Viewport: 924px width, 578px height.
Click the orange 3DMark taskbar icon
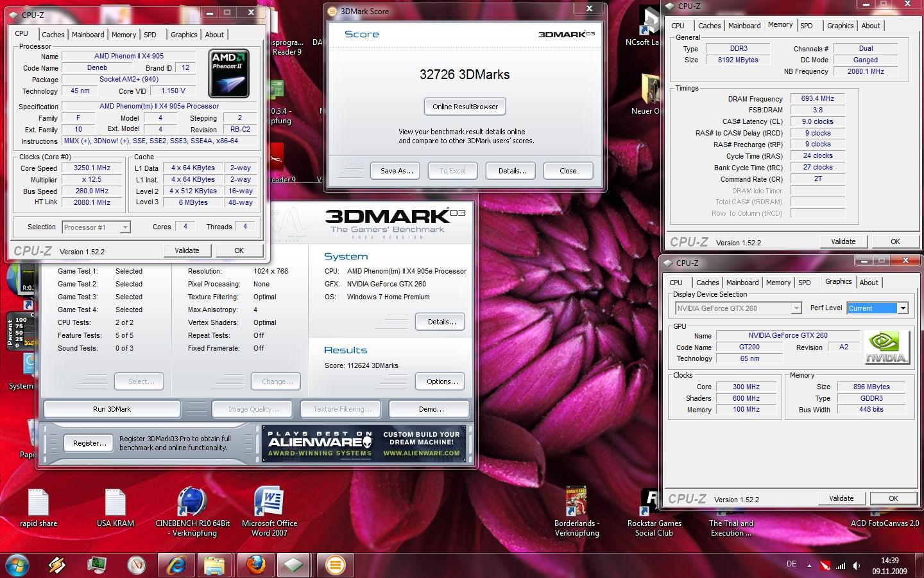coord(334,565)
